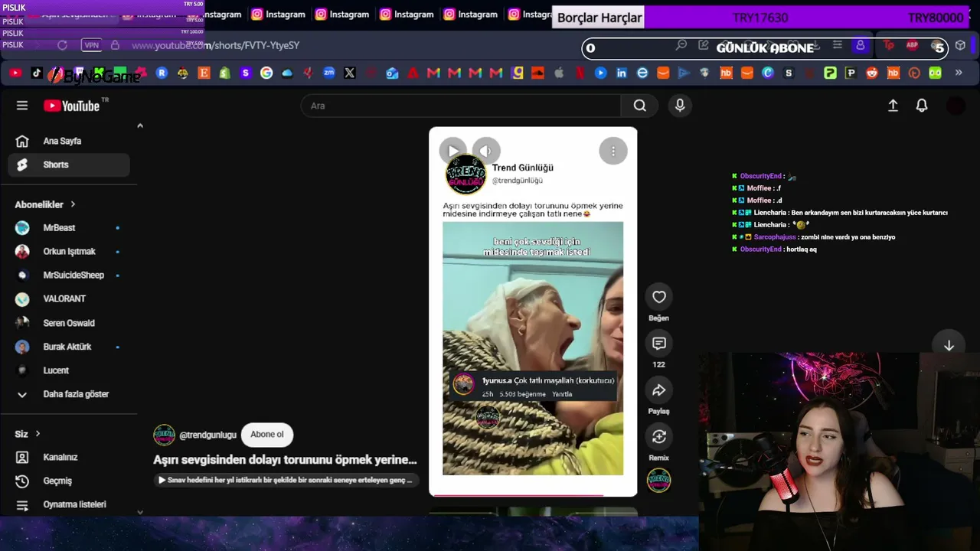Open the Google bookmark

point(266,73)
